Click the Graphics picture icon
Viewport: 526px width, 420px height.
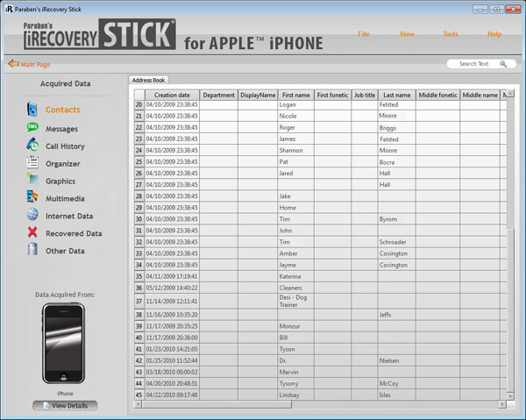pyautogui.click(x=32, y=179)
